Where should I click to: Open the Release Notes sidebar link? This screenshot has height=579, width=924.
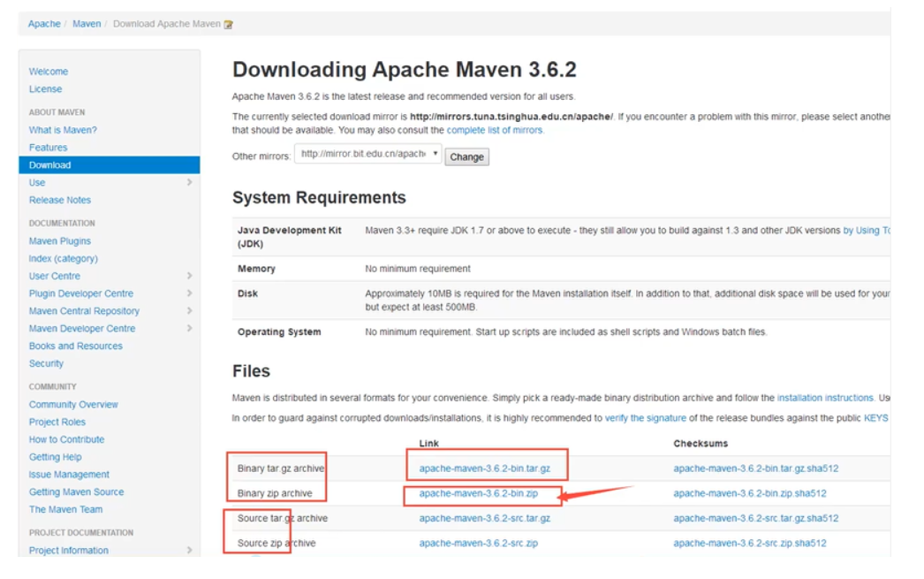coord(59,200)
